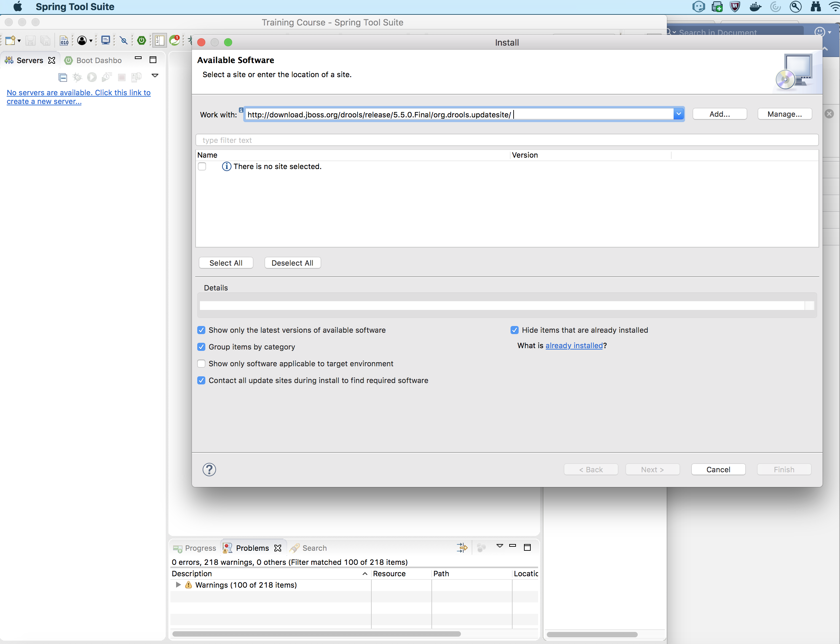Click the binary 010 file toolbar icon
Screen dimensions: 840x644
(64, 41)
